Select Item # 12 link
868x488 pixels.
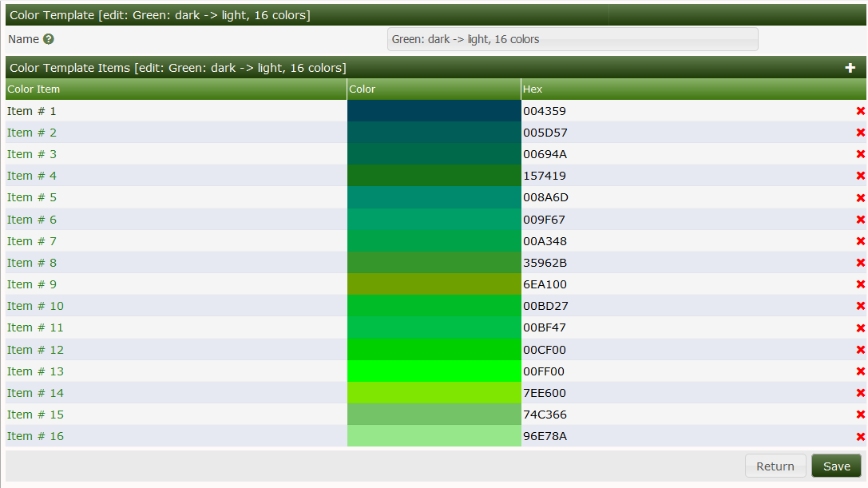35,350
